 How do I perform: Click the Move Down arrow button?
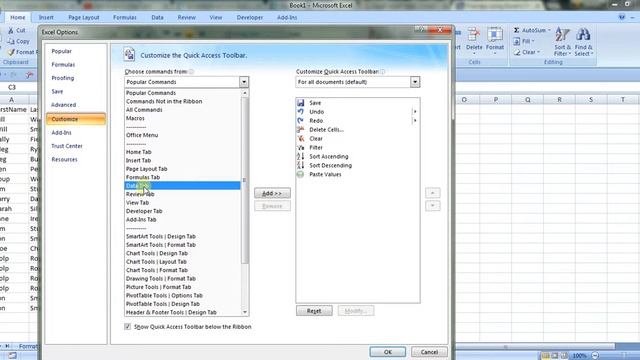point(433,206)
